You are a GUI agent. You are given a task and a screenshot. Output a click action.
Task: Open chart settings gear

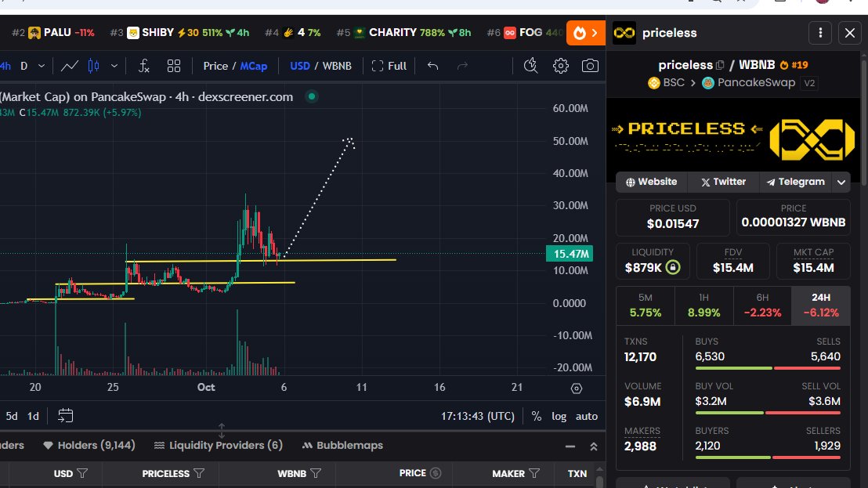click(561, 66)
